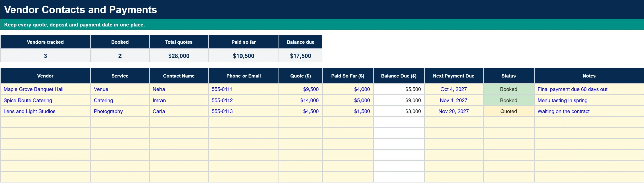Select the Maple Grove Banquet Hall vendor cell
The image size is (644, 183).
coord(45,89)
